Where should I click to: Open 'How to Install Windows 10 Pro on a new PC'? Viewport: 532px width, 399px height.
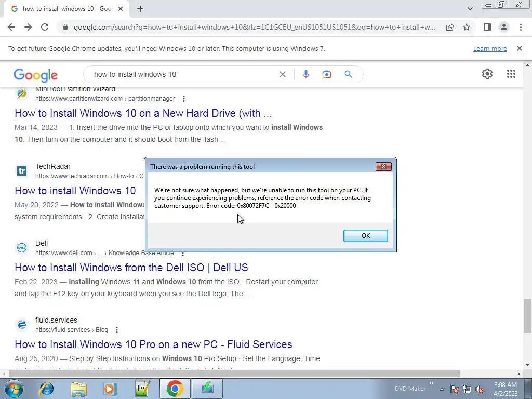tap(153, 344)
